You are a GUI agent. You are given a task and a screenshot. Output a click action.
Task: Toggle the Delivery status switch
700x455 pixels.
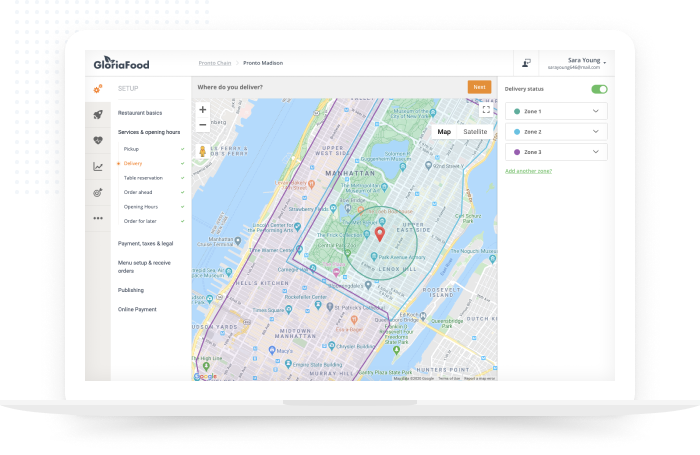[x=599, y=89]
